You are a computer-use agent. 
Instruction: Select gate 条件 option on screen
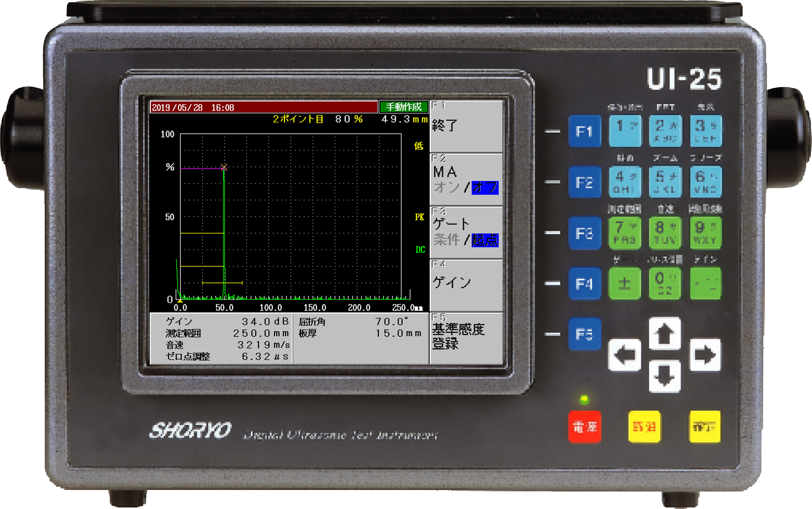click(446, 240)
